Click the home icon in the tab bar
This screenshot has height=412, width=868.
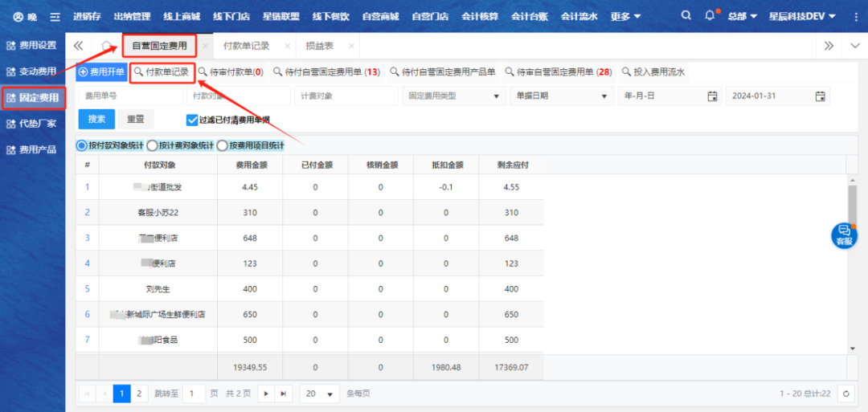click(x=107, y=46)
